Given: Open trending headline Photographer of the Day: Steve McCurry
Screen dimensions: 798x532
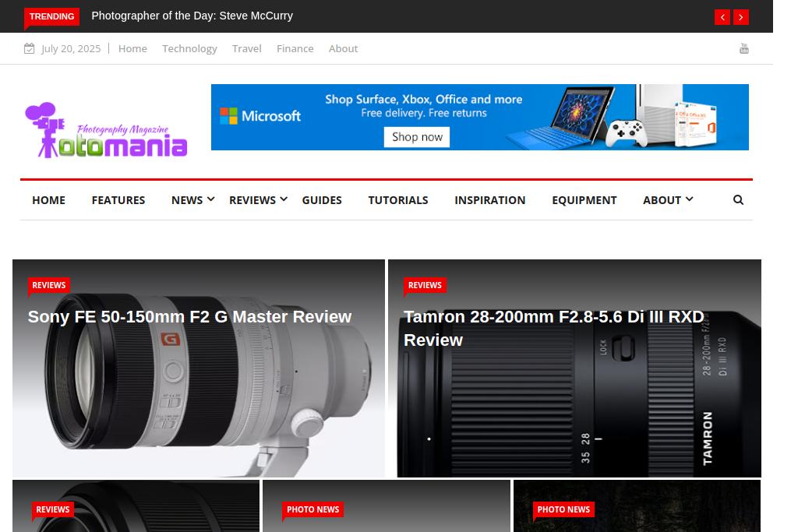Looking at the screenshot, I should pos(192,16).
